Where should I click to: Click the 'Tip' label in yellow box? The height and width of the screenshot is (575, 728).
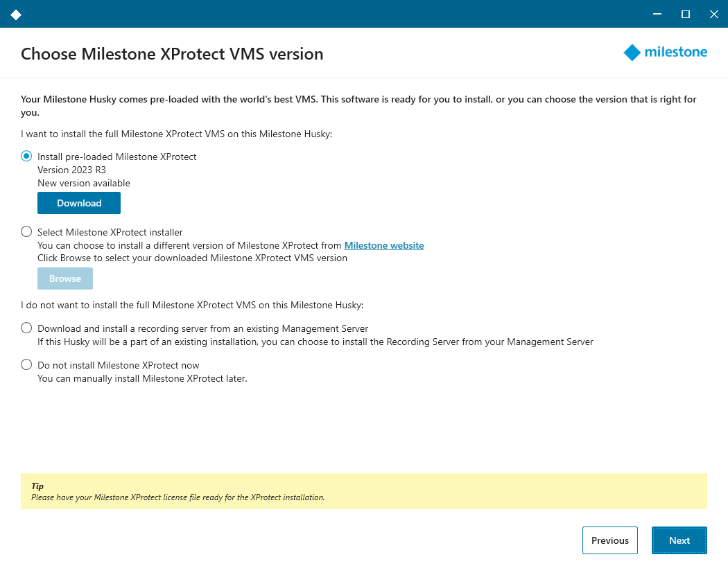[x=37, y=486]
